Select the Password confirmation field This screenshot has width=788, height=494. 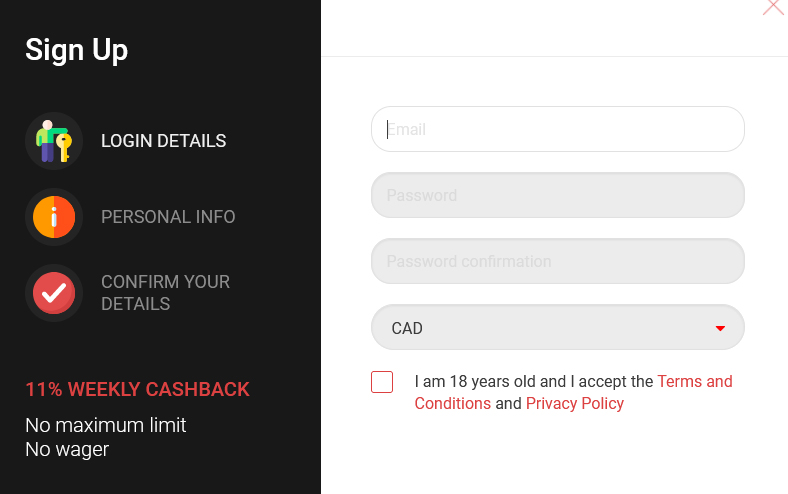558,261
